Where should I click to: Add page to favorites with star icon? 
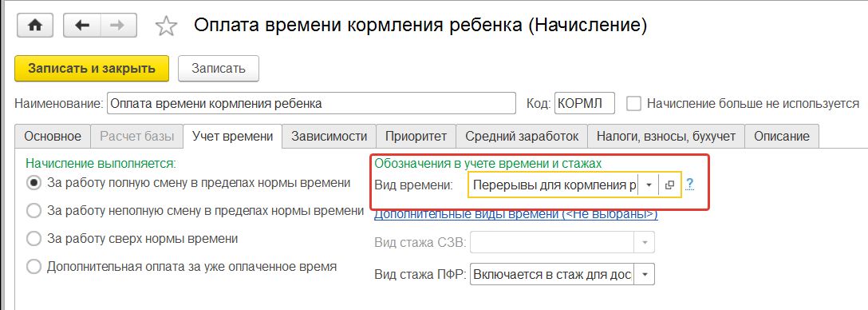(165, 26)
